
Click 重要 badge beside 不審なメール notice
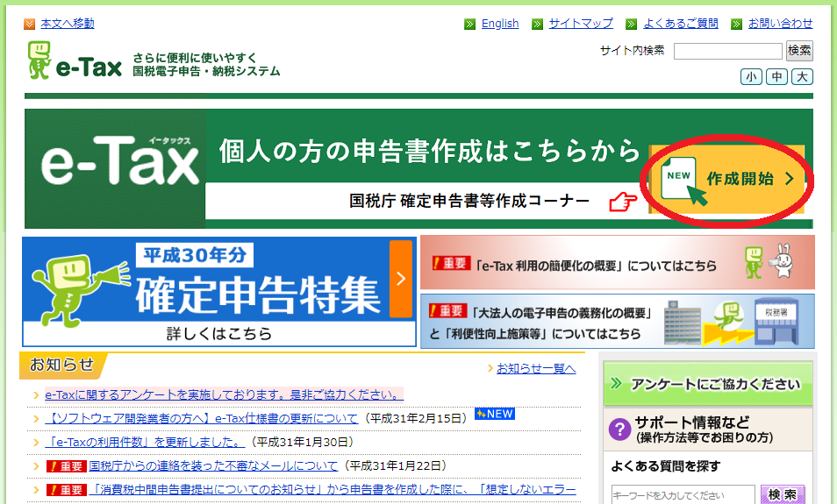tap(67, 466)
